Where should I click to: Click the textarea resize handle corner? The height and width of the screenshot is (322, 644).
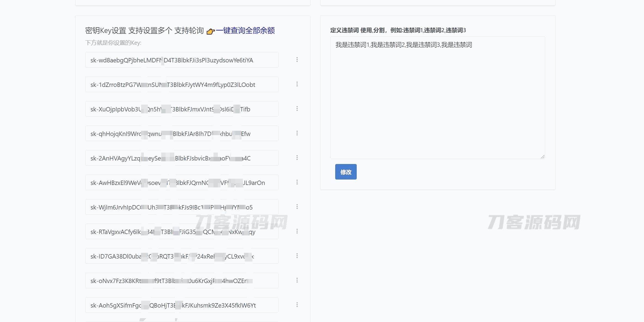542,156
